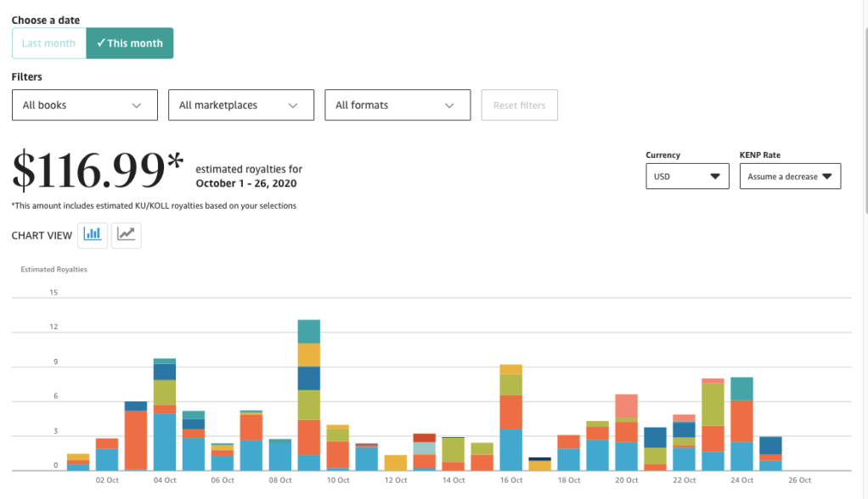Click the Reset filters button

pos(520,105)
